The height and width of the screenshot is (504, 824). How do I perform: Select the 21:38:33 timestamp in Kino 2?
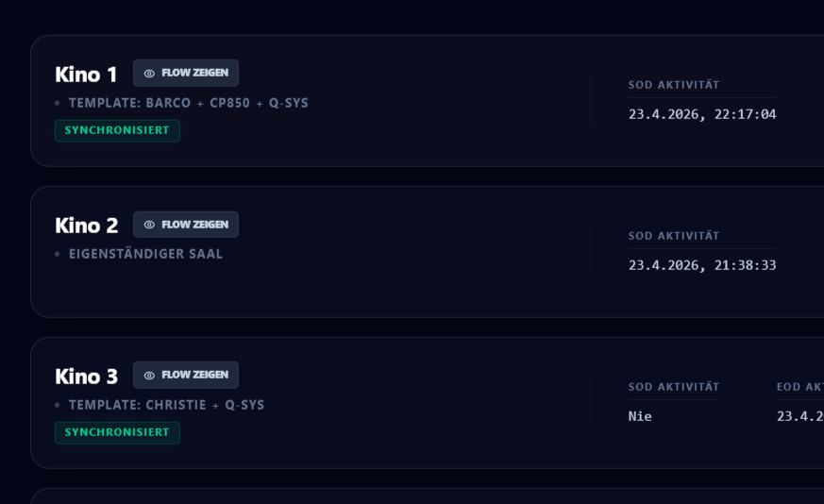coord(702,265)
